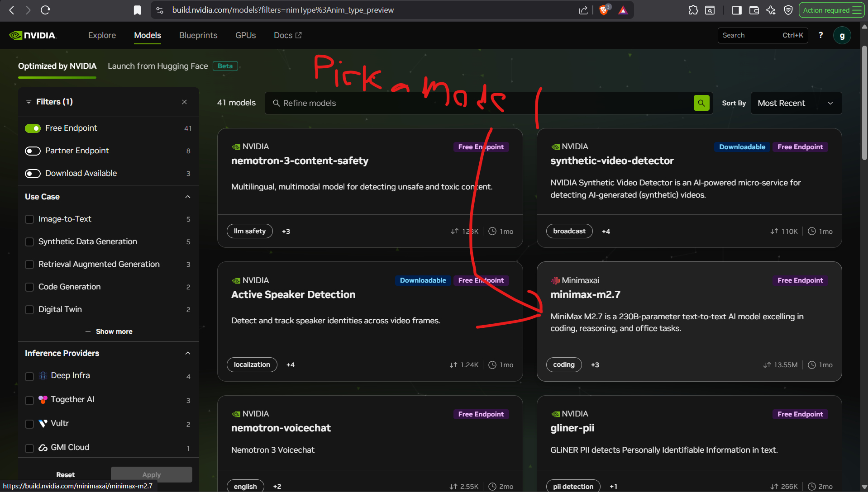
Task: Click the llm safety tag
Action: (250, 231)
